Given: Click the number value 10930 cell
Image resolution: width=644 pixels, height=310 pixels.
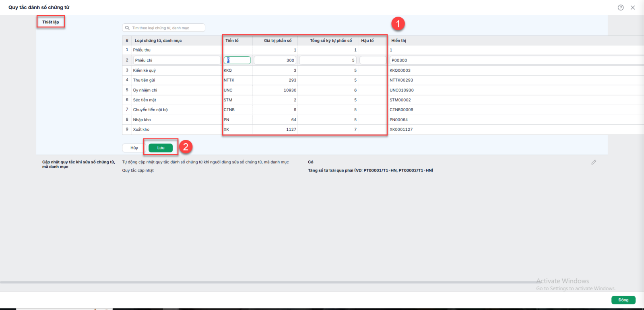Looking at the screenshot, I should pyautogui.click(x=275, y=90).
